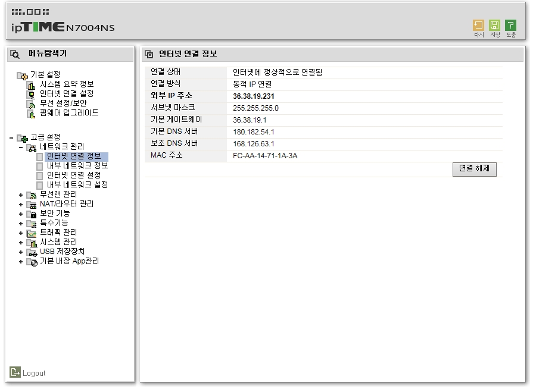533x392 pixels.
Task: Click the USB 저장장치 icon
Action: [x=32, y=252]
